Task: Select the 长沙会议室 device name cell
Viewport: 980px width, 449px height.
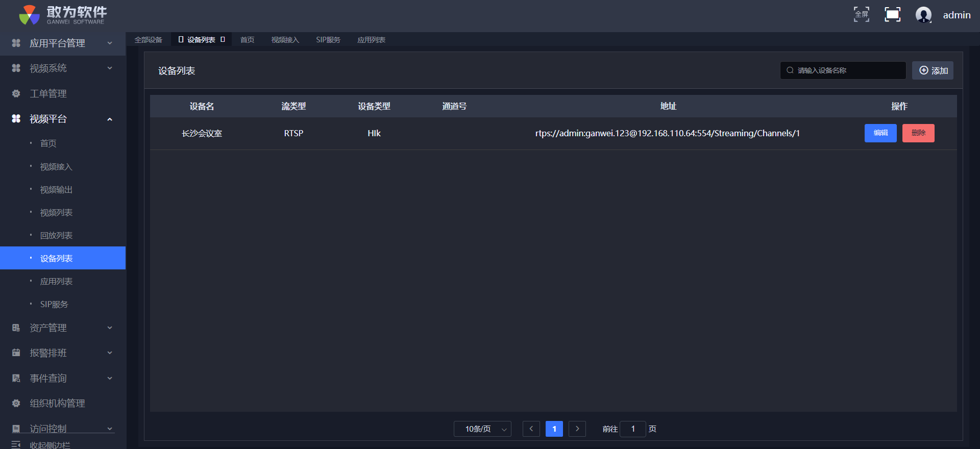Action: click(x=202, y=133)
